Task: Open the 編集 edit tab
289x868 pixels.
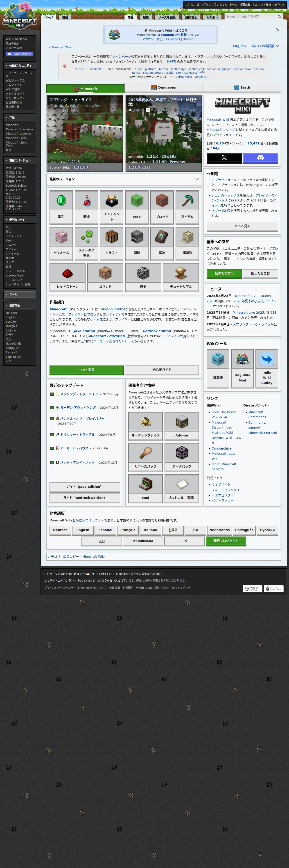Action: pyautogui.click(x=146, y=17)
